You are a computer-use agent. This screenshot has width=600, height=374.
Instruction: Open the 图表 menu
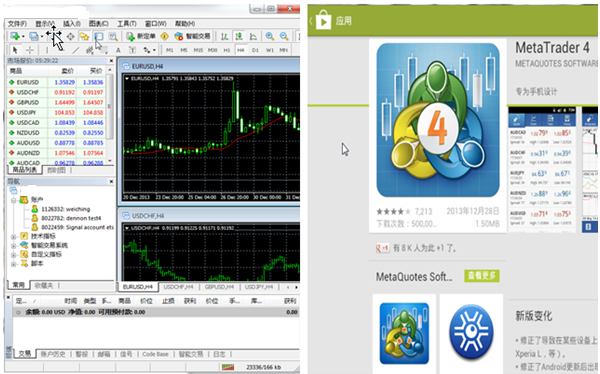click(x=99, y=24)
